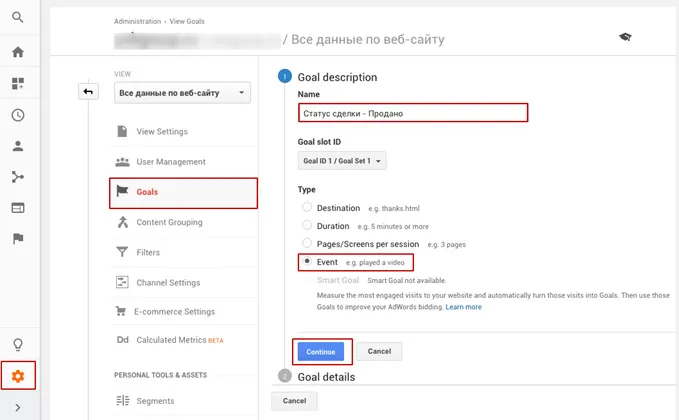Select the Destination goal type
The image size is (679, 420).
(x=307, y=207)
